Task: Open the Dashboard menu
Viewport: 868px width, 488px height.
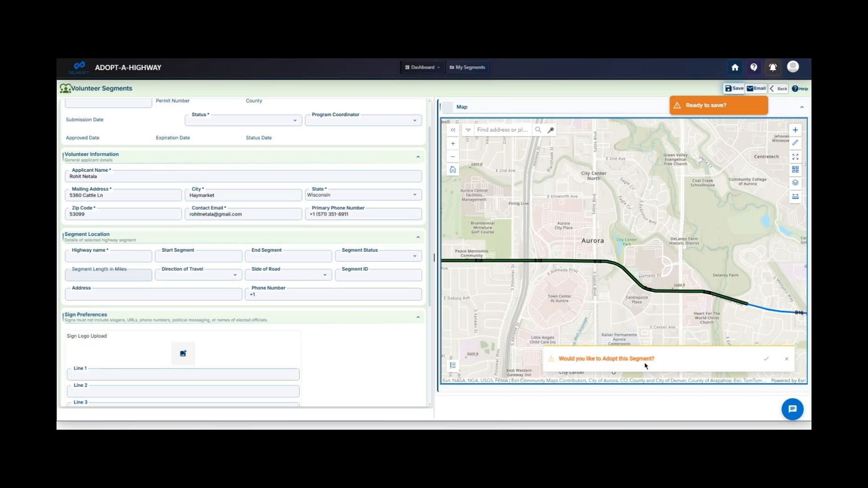Action: 422,67
